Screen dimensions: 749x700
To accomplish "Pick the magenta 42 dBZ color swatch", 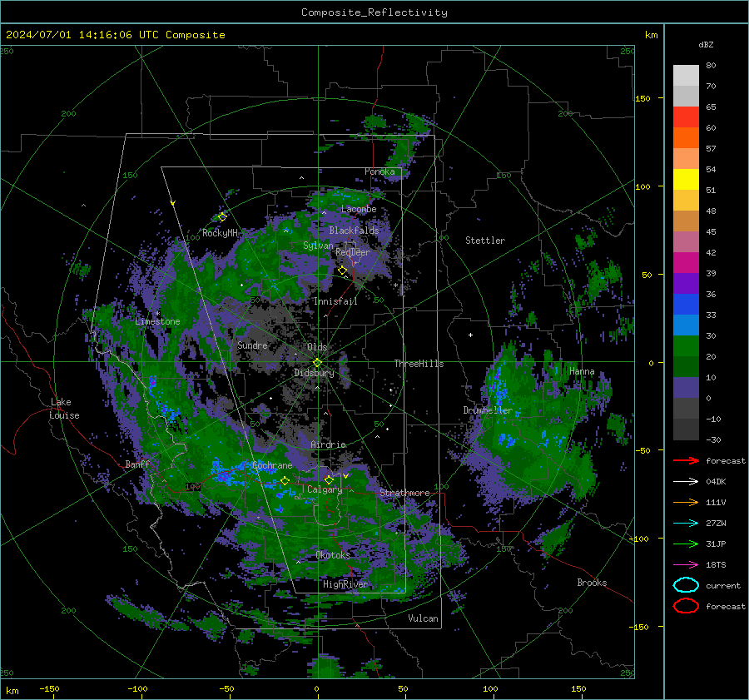I will tap(686, 263).
